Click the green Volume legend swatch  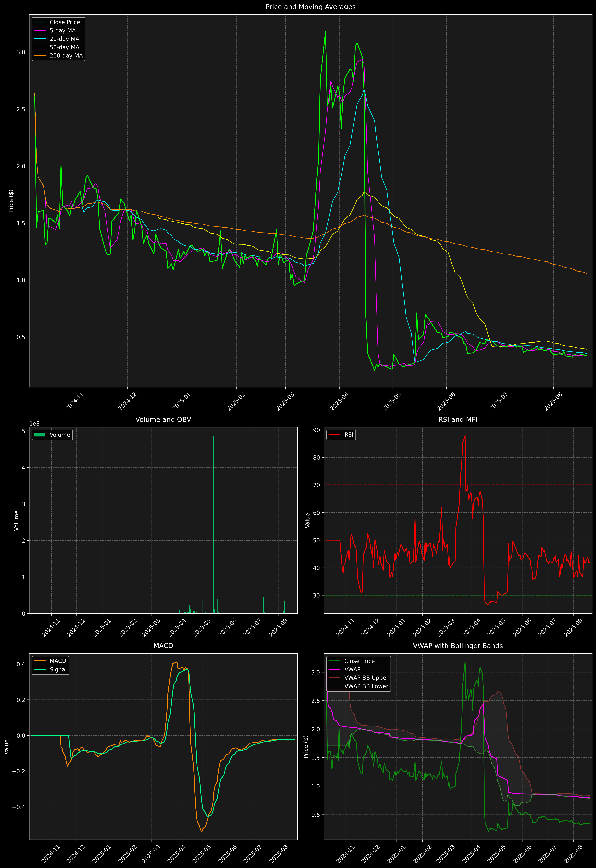click(40, 435)
